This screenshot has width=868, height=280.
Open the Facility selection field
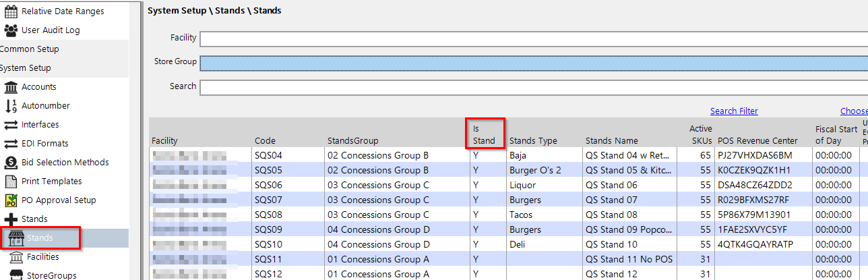click(x=532, y=38)
